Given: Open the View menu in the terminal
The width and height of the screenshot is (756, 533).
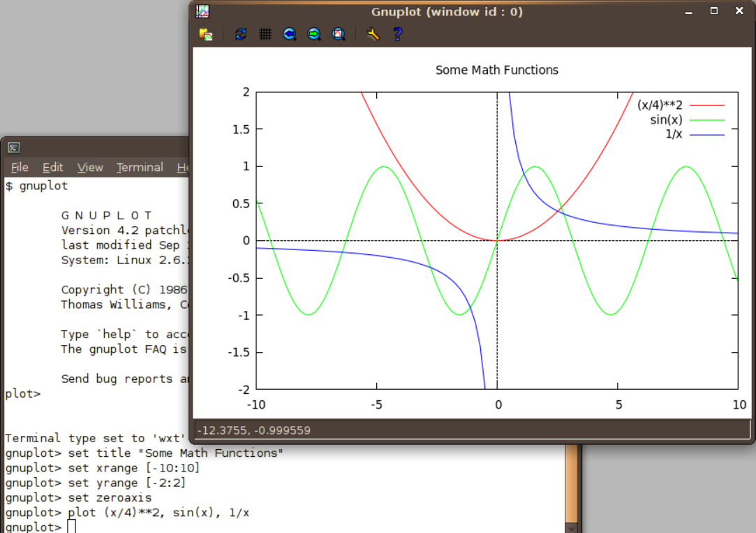Looking at the screenshot, I should 90,168.
